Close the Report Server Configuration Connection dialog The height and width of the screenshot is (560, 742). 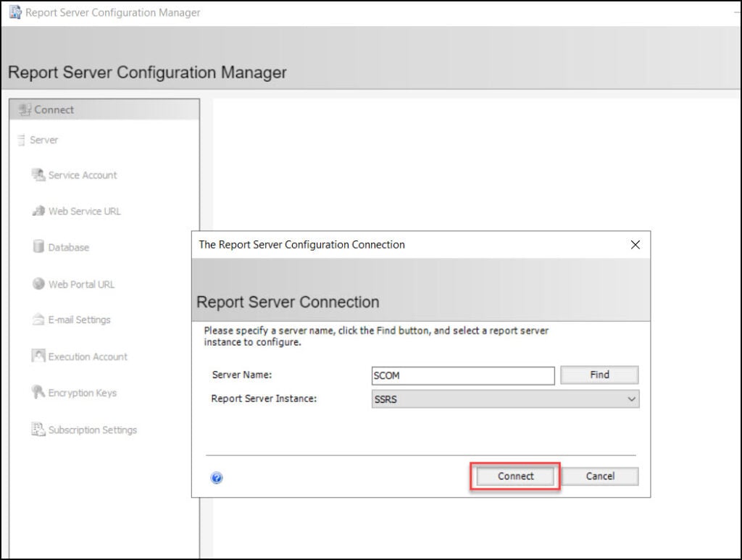[x=635, y=245]
